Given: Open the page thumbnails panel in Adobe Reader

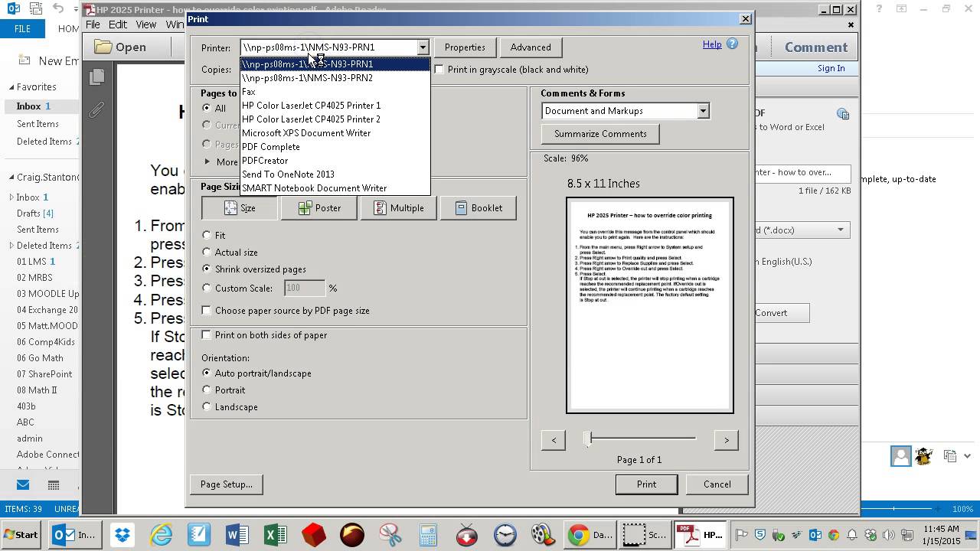Looking at the screenshot, I should pos(96,77).
